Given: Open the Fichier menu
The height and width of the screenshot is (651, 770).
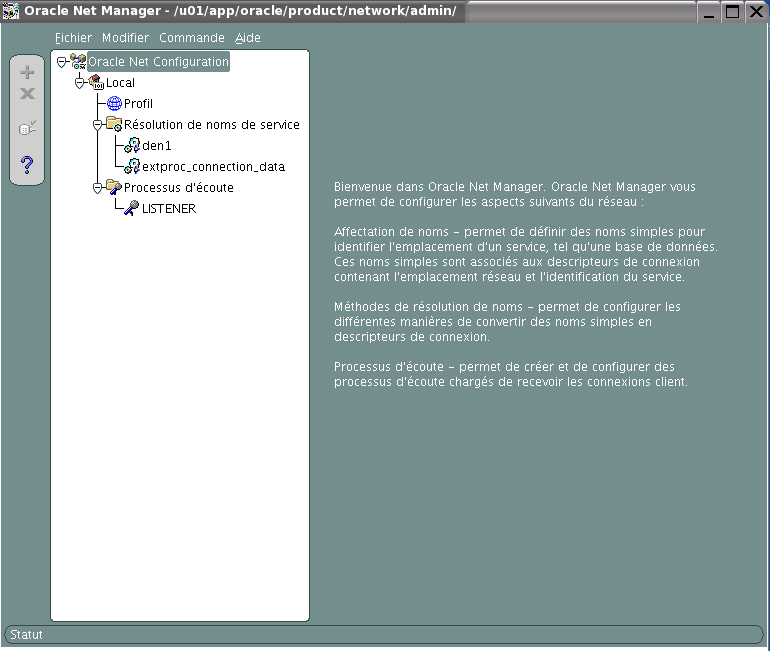Looking at the screenshot, I should [73, 38].
